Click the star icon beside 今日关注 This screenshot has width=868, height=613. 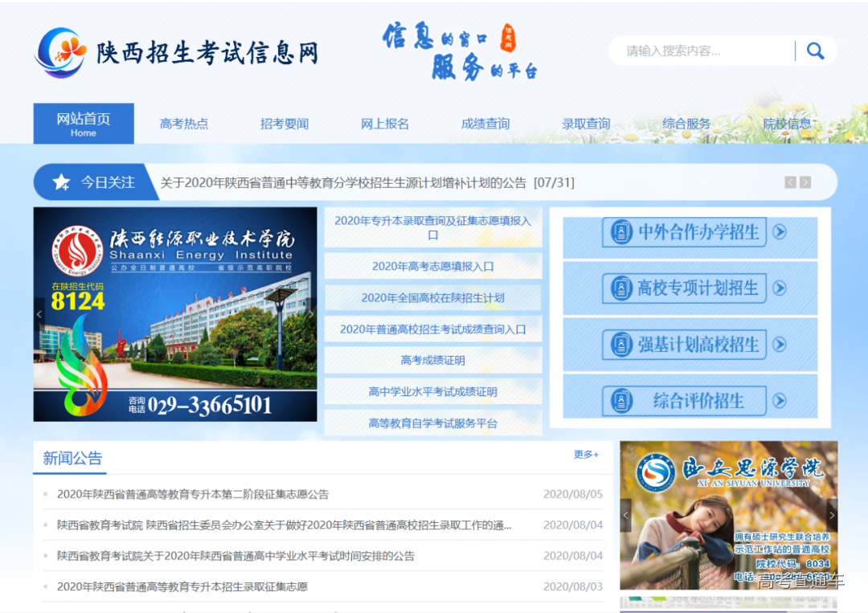point(61,182)
